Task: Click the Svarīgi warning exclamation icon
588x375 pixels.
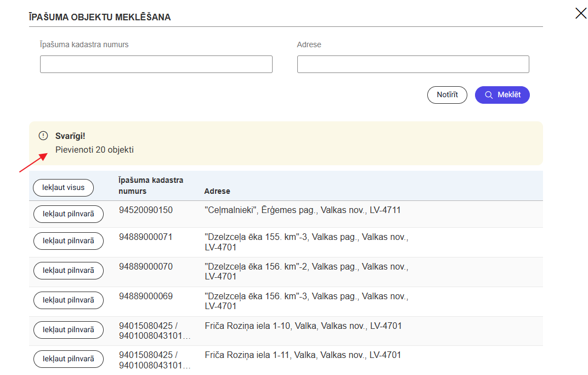Action: pyautogui.click(x=43, y=136)
